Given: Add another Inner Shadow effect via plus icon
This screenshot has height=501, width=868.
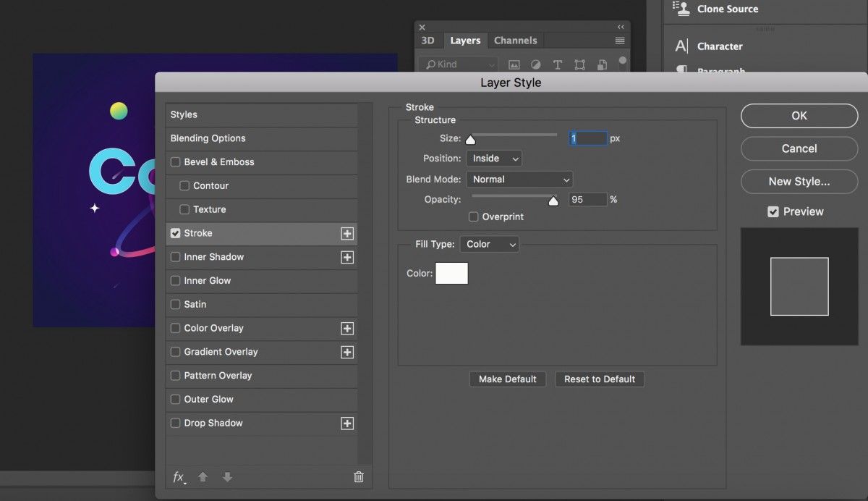Looking at the screenshot, I should coord(347,258).
